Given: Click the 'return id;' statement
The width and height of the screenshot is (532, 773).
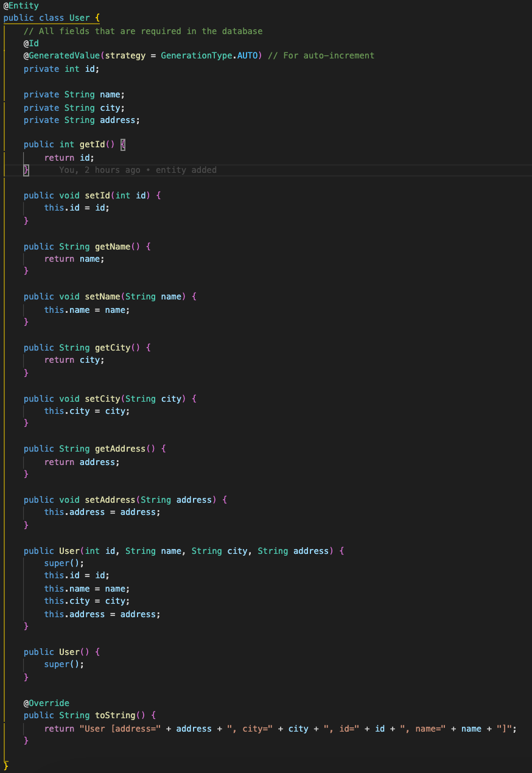Looking at the screenshot, I should click(x=69, y=158).
